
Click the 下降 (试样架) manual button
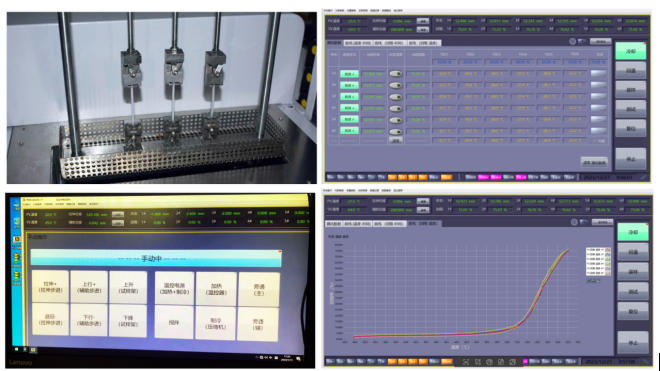[x=128, y=321]
